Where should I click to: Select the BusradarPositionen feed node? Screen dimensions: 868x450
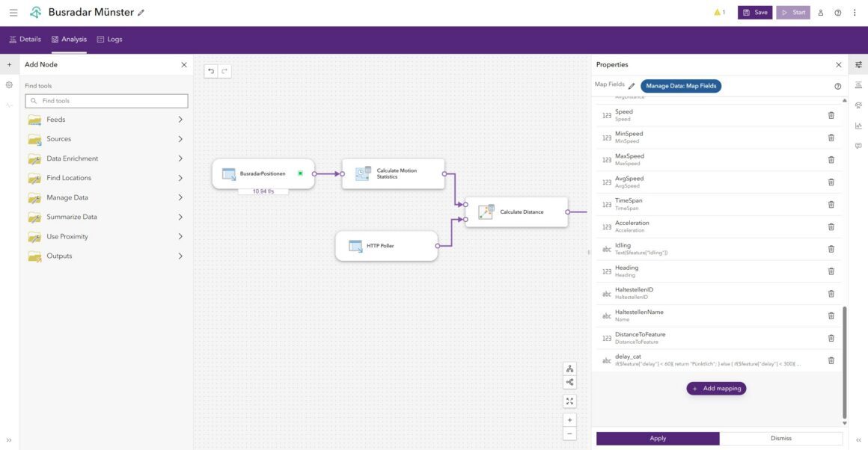click(x=263, y=173)
